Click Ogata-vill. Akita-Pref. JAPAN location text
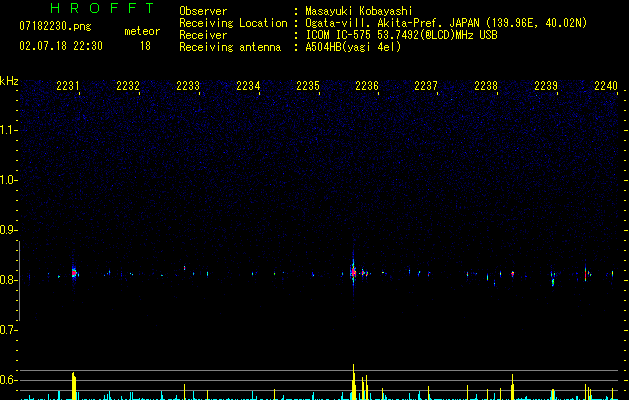The image size is (629, 400). (x=446, y=23)
